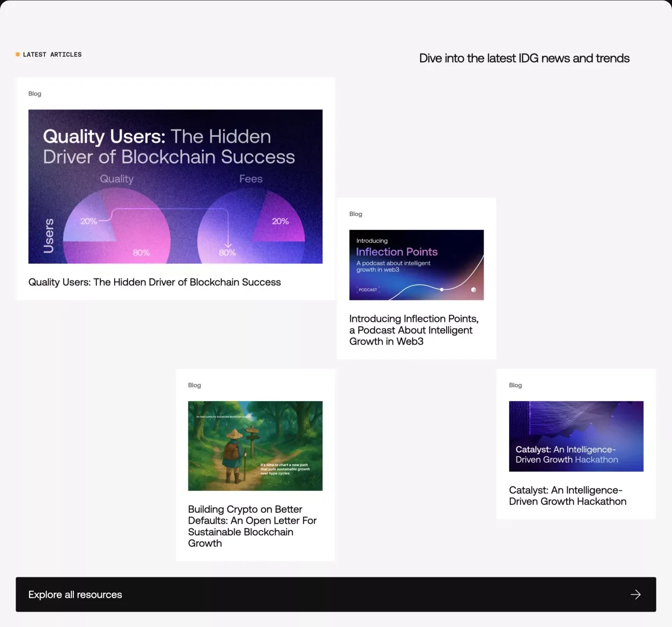
Task: Open the Catalyst hackathon thumbnail image
Action: 576,436
